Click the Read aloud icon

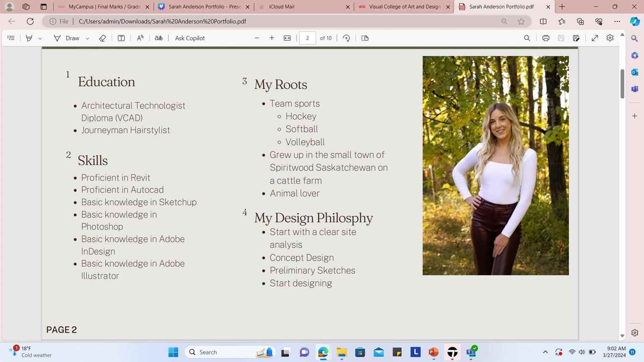(140, 38)
